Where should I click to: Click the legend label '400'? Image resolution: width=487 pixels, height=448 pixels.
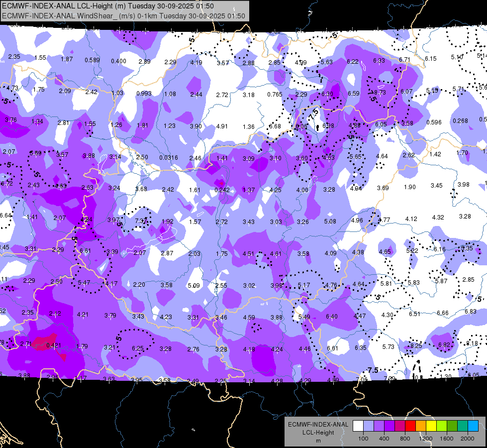tap(384, 439)
